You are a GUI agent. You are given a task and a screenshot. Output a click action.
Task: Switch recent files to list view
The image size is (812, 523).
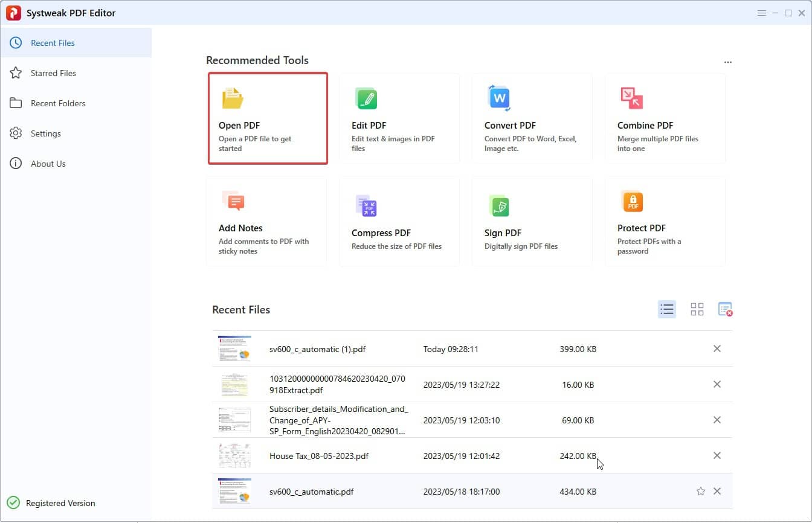(x=667, y=309)
